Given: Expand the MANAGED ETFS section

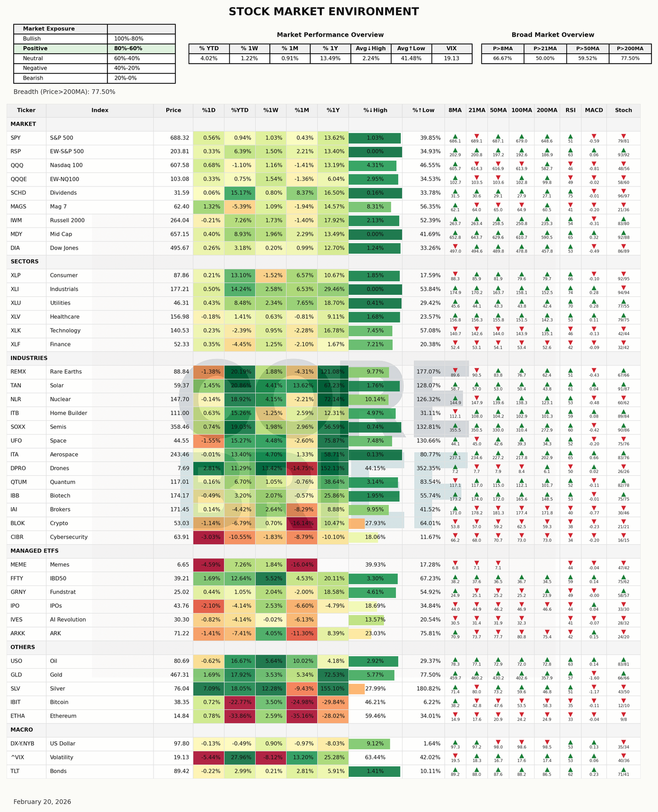Looking at the screenshot, I should point(35,551).
